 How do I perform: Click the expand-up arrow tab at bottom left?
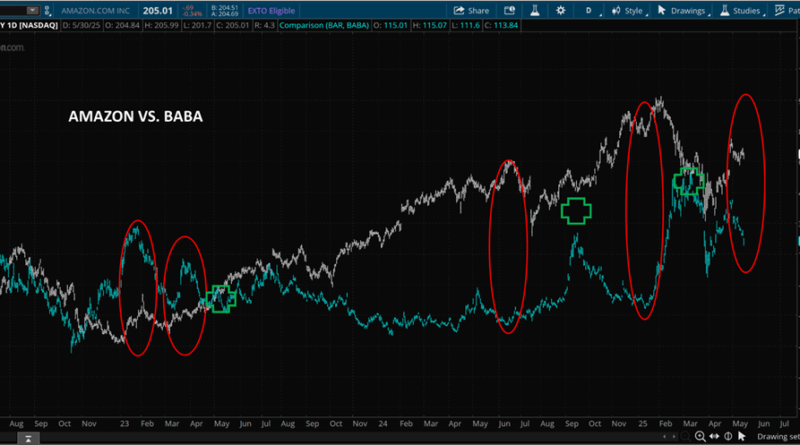pyautogui.click(x=28, y=438)
